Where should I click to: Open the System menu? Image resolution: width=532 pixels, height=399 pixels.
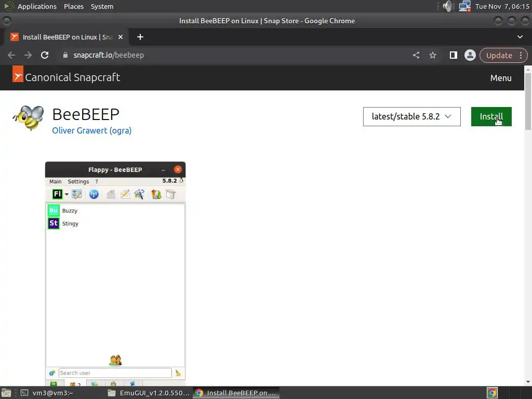(x=102, y=6)
